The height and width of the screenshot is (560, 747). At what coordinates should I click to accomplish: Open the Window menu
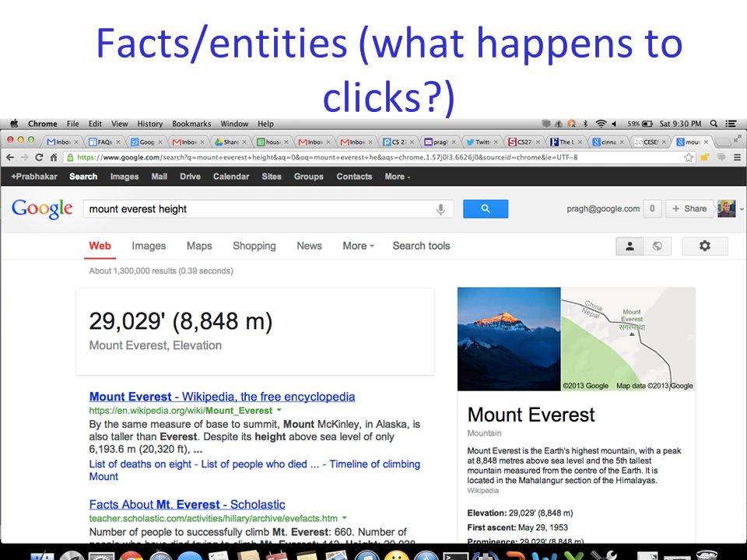coord(234,124)
